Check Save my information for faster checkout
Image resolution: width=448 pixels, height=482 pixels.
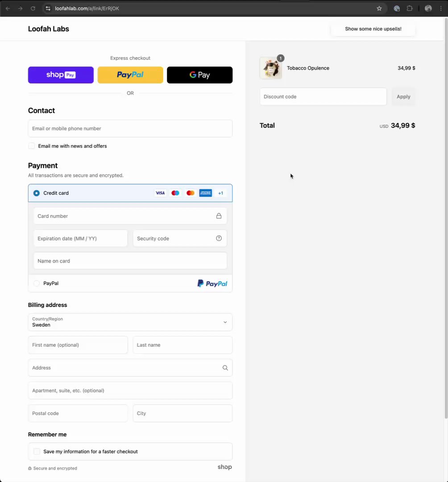(x=37, y=452)
